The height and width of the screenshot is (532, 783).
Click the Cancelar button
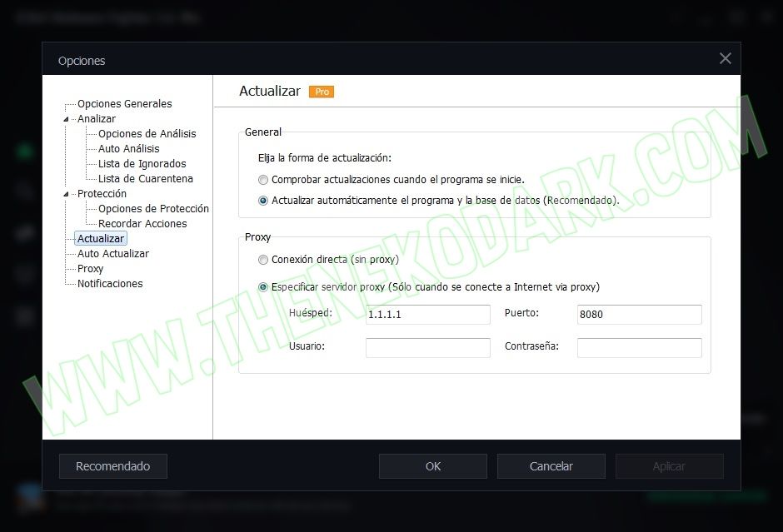[551, 466]
